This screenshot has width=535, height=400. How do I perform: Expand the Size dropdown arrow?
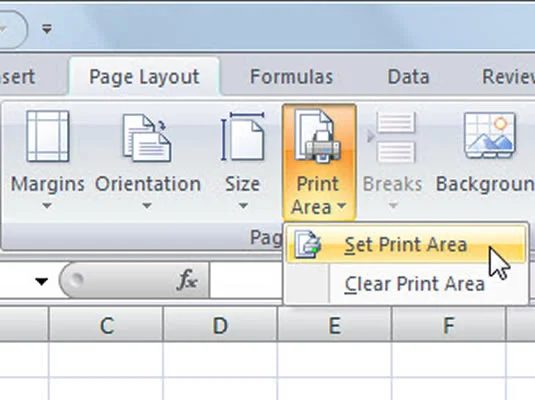click(243, 205)
